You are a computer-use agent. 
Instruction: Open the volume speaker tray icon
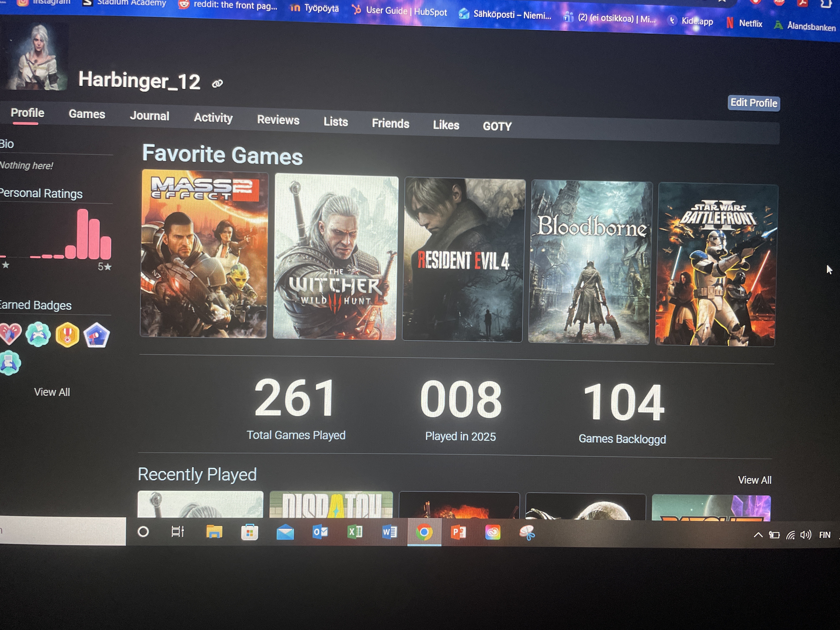pos(805,535)
